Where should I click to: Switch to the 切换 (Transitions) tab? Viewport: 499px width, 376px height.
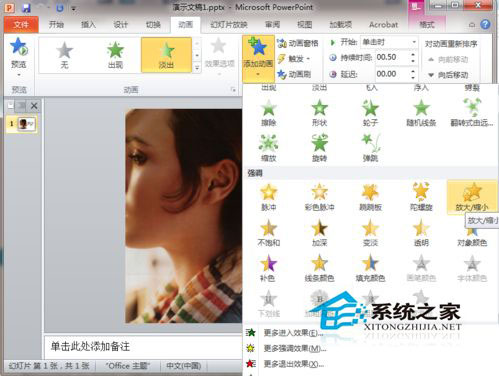coord(153,24)
